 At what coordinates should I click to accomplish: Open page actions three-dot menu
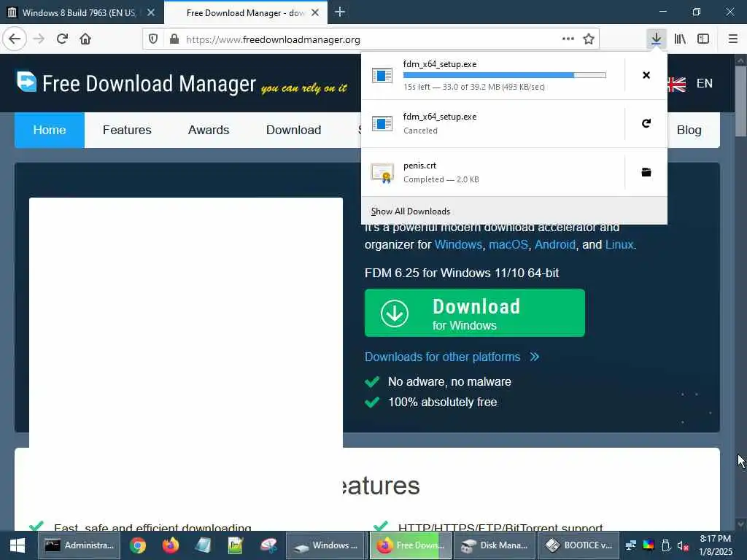click(568, 39)
